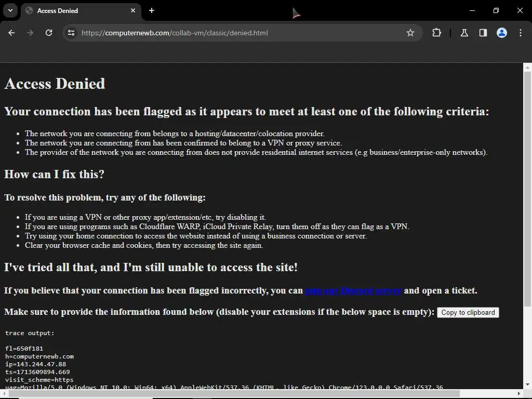The height and width of the screenshot is (399, 532).
Task: Click the 'Try using your home connection' bullet
Action: pyautogui.click(x=196, y=236)
